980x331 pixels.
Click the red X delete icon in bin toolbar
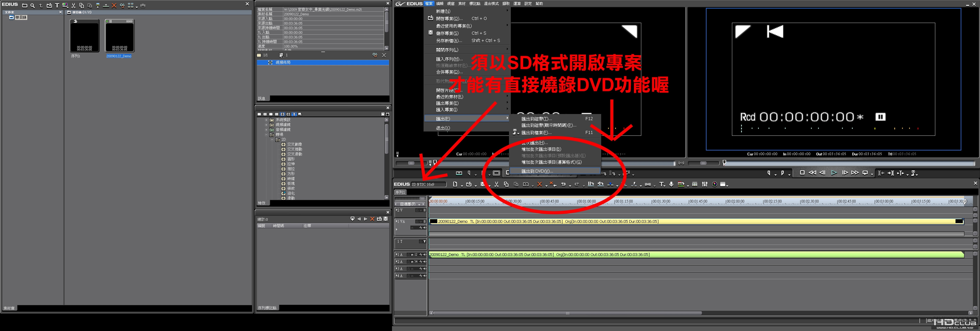click(114, 5)
